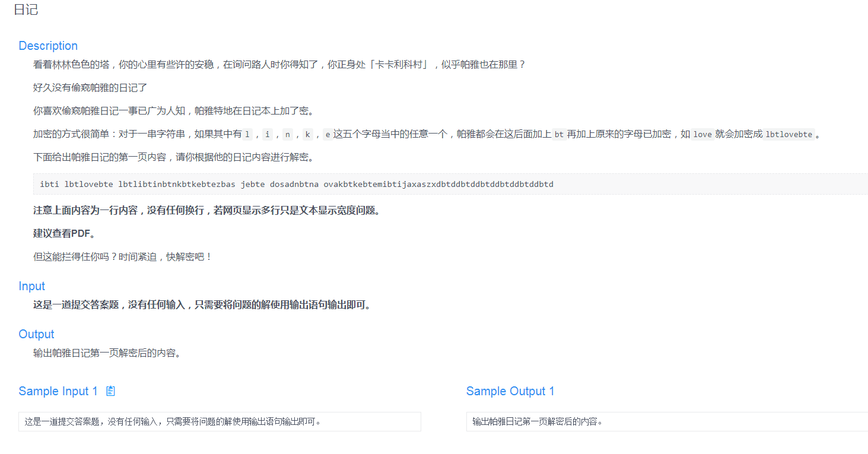
Task: Click the Sample Output 1 heading
Action: click(510, 391)
